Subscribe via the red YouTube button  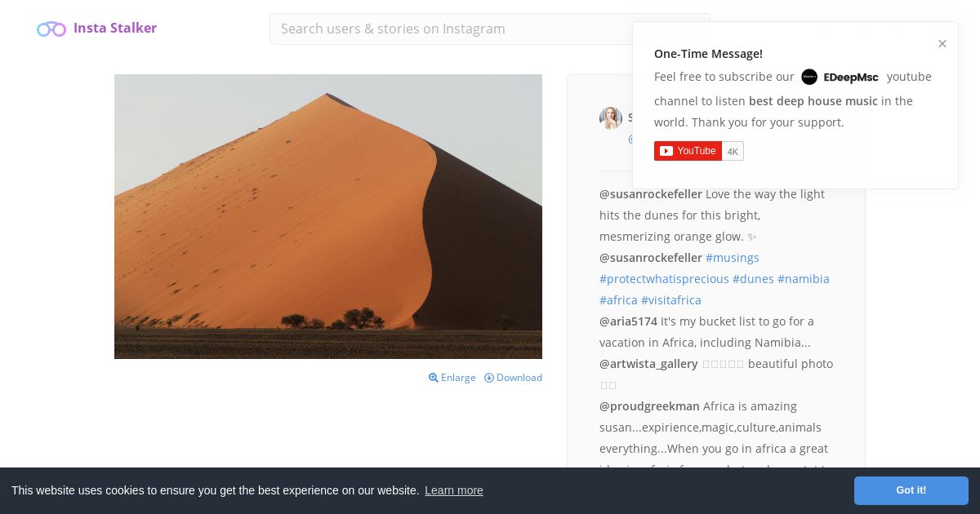pos(688,151)
